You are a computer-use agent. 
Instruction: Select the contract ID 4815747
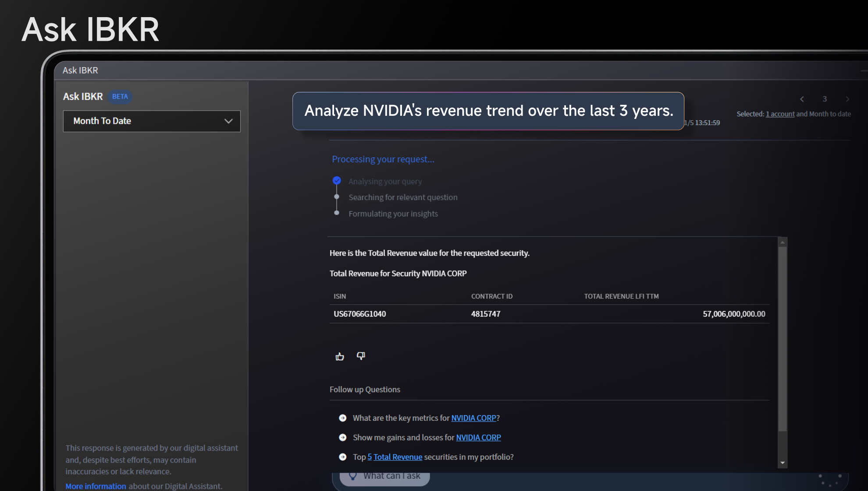pos(486,314)
